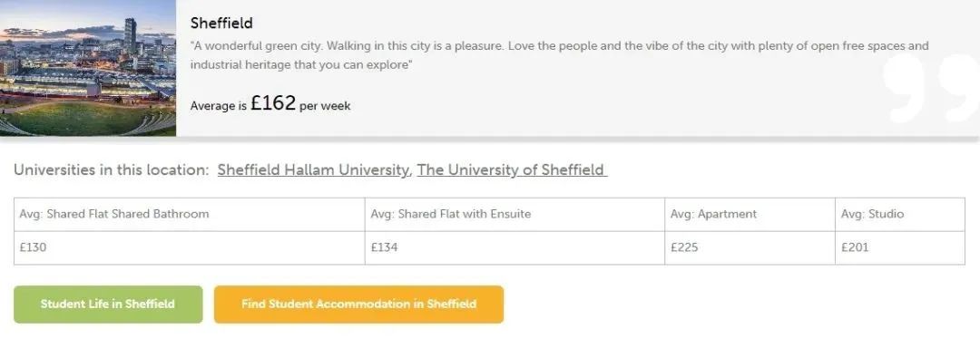Click the £134 ensuite price cell
This screenshot has height=338, width=980.
click(x=515, y=247)
